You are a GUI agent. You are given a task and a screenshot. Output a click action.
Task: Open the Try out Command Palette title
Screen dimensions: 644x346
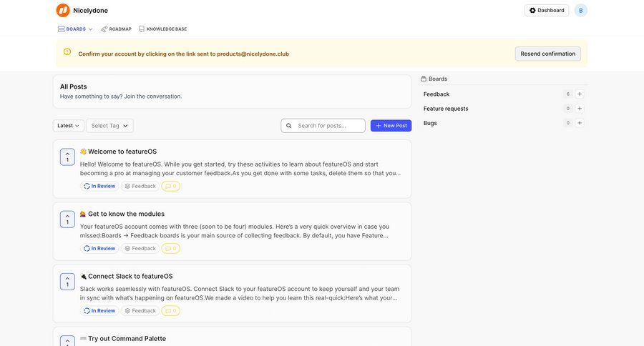tap(123, 339)
